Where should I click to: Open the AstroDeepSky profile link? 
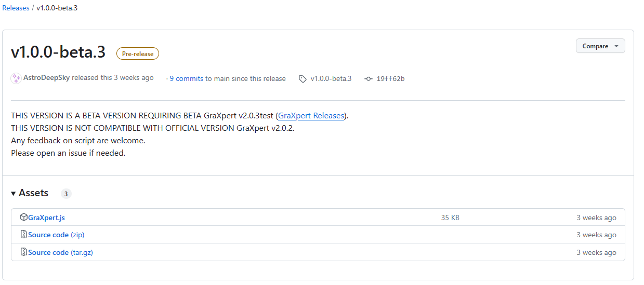[47, 78]
